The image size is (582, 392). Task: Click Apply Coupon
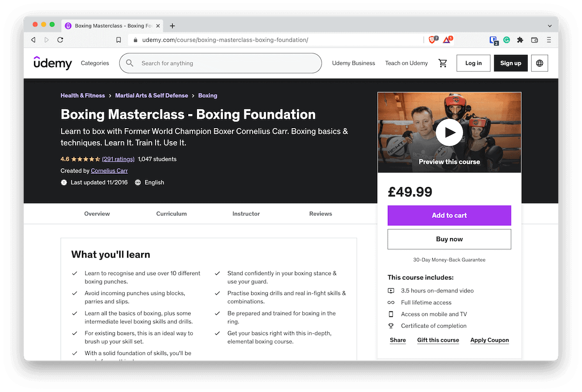(x=489, y=340)
